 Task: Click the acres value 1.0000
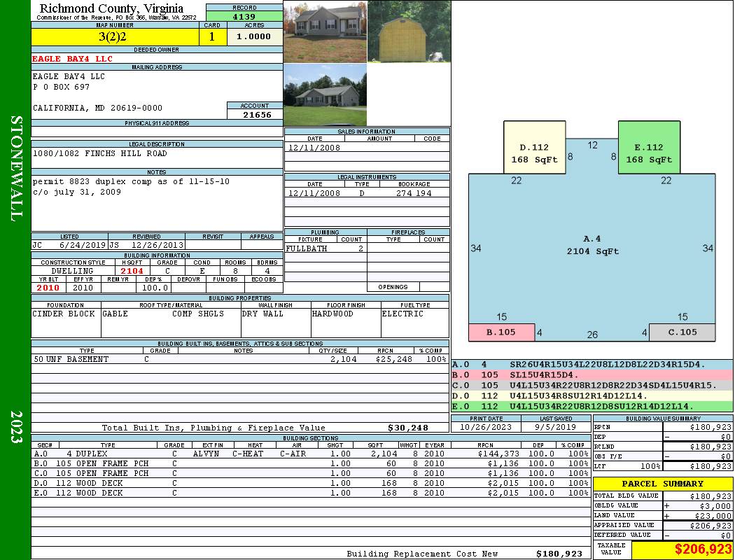point(254,37)
